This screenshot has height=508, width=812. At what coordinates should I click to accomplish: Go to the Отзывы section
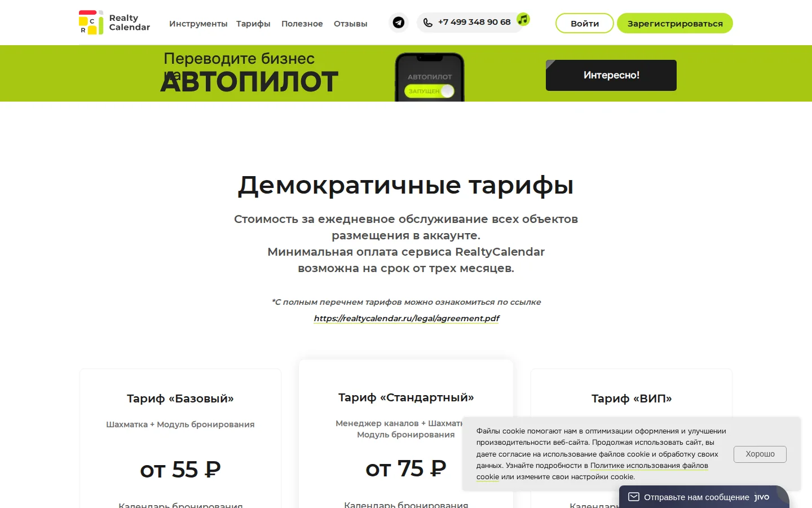[350, 24]
